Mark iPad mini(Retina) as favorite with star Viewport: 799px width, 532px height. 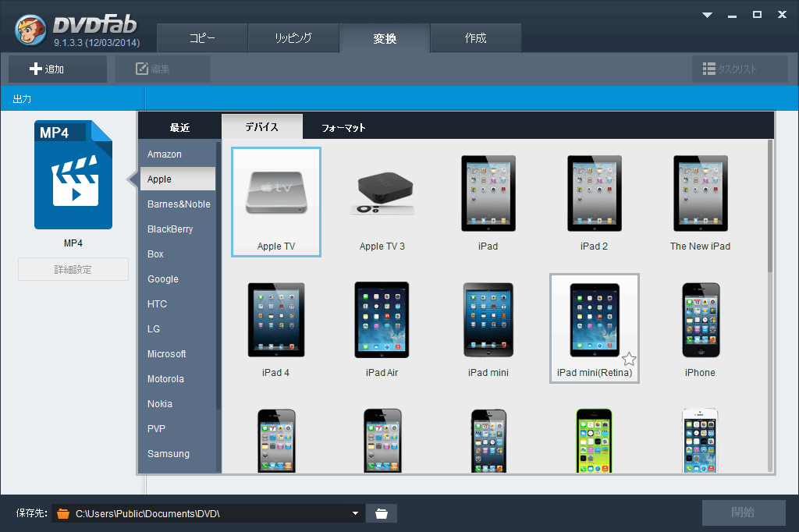(629, 360)
